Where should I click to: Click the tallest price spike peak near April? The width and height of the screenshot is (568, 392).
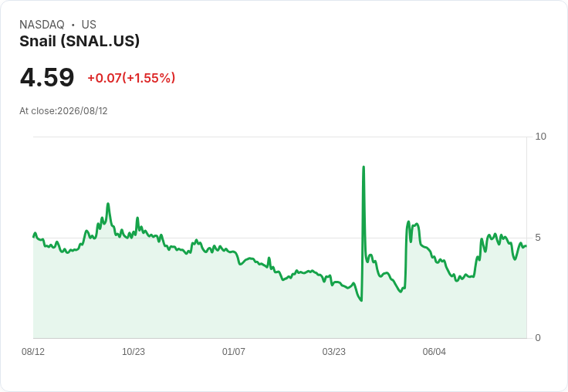pos(363,167)
